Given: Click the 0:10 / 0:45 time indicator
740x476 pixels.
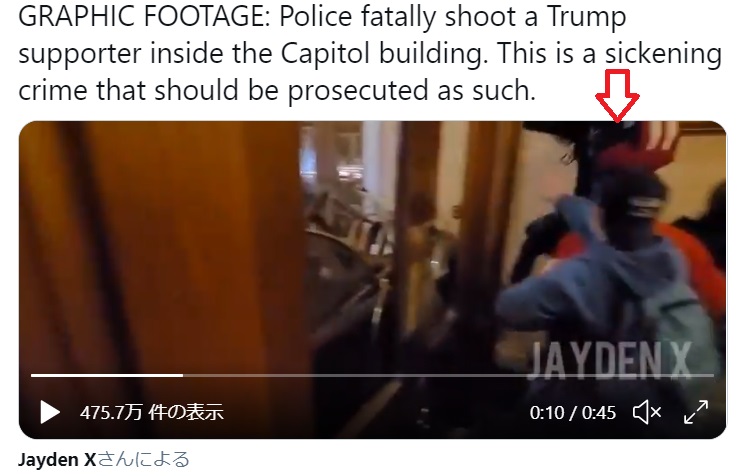Looking at the screenshot, I should point(572,413).
